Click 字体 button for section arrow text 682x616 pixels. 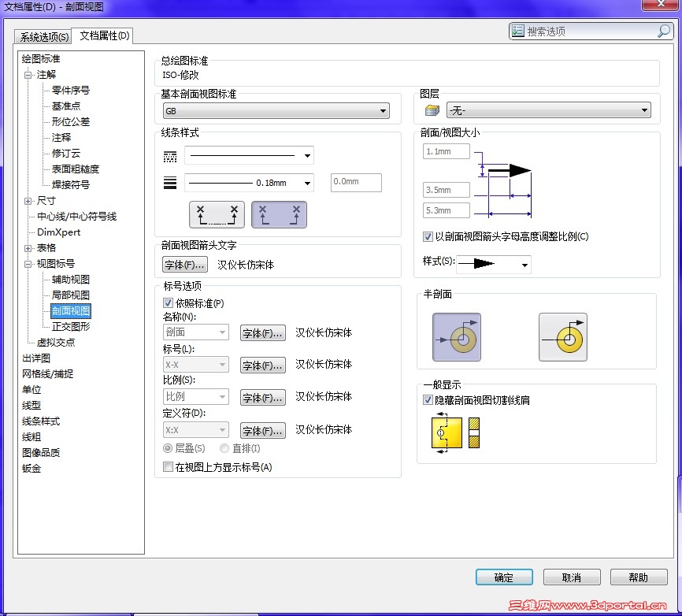185,265
